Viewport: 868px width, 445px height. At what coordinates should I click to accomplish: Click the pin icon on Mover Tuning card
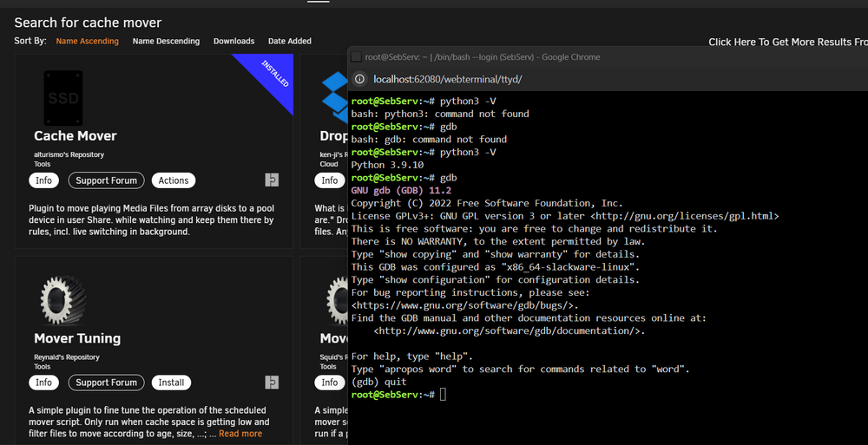[x=272, y=383]
